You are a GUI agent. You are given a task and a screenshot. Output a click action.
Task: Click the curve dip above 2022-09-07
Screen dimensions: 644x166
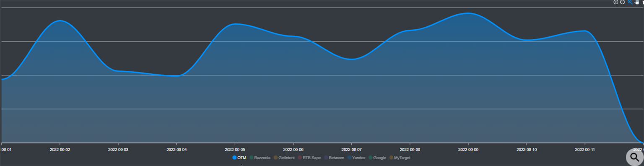coord(351,59)
